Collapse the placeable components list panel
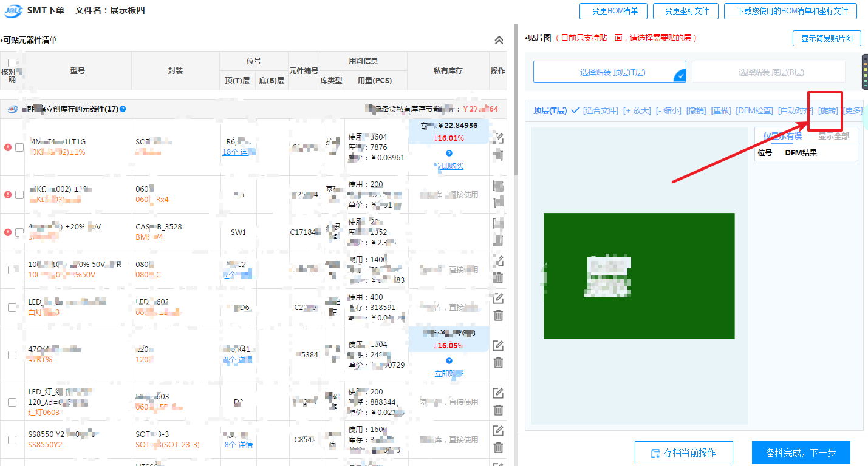 pyautogui.click(x=499, y=41)
